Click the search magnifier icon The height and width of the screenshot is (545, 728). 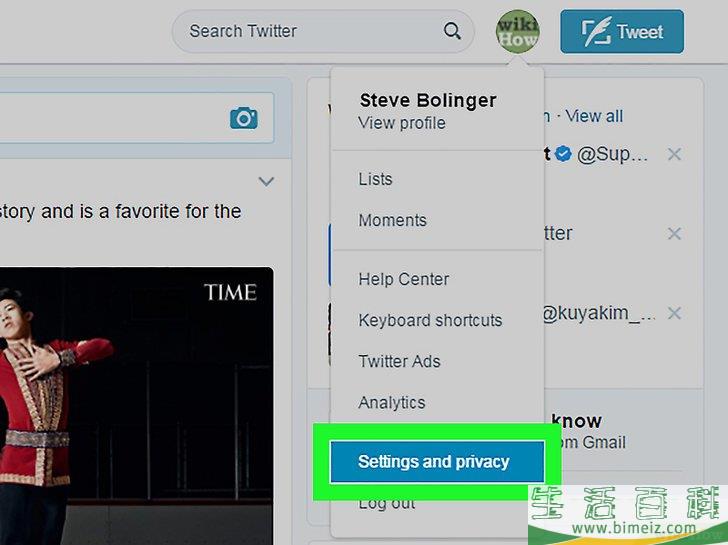click(452, 31)
